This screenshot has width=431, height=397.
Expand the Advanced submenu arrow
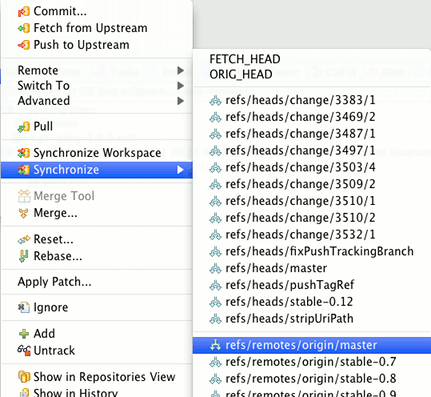coord(180,101)
